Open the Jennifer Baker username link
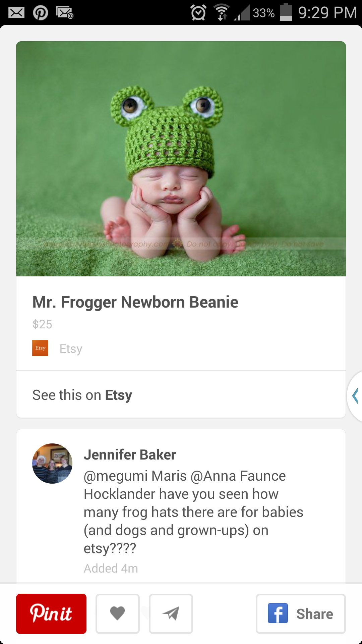 click(x=130, y=455)
